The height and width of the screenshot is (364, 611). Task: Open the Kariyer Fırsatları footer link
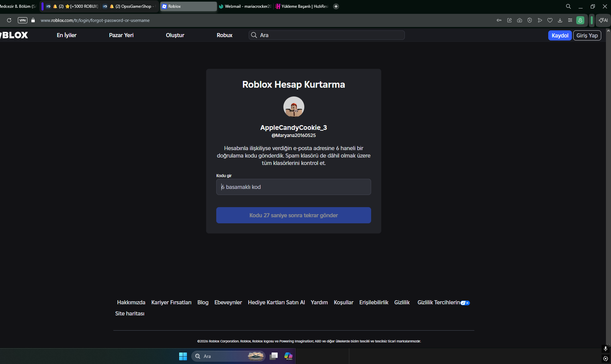tap(171, 302)
